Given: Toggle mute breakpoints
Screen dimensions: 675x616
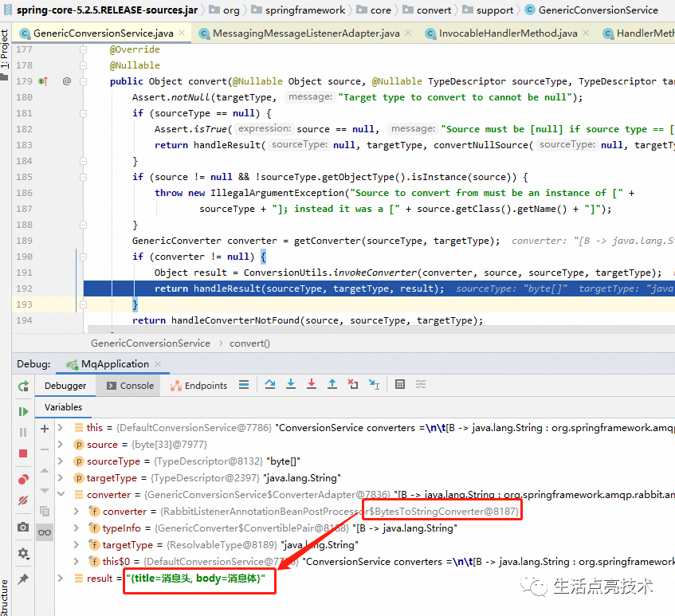Looking at the screenshot, I should [x=23, y=500].
